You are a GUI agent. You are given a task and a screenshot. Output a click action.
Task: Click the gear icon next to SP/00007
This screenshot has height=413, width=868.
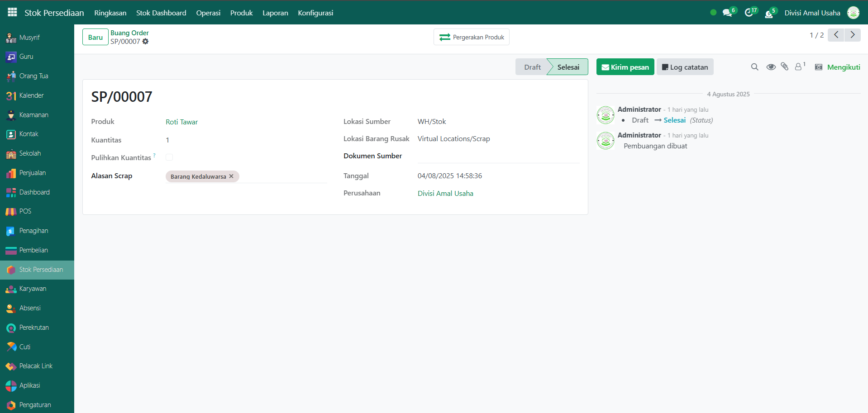coord(145,42)
